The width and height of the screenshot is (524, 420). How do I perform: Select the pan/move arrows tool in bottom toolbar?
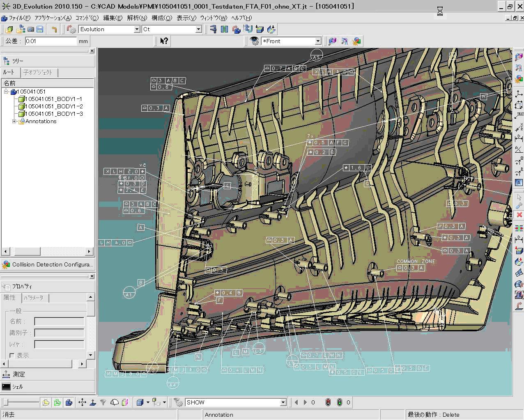click(x=82, y=402)
